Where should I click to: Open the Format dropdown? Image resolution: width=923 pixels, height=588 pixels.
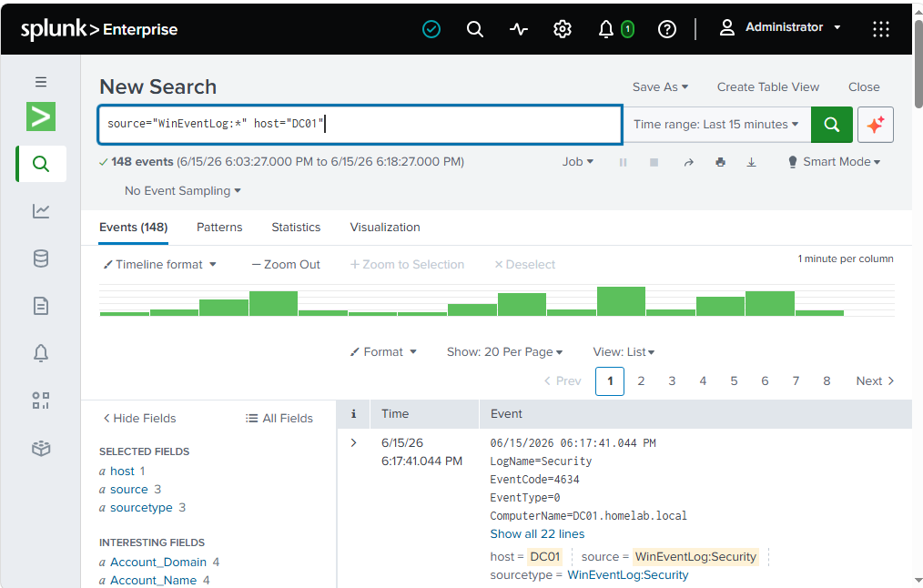pyautogui.click(x=383, y=352)
